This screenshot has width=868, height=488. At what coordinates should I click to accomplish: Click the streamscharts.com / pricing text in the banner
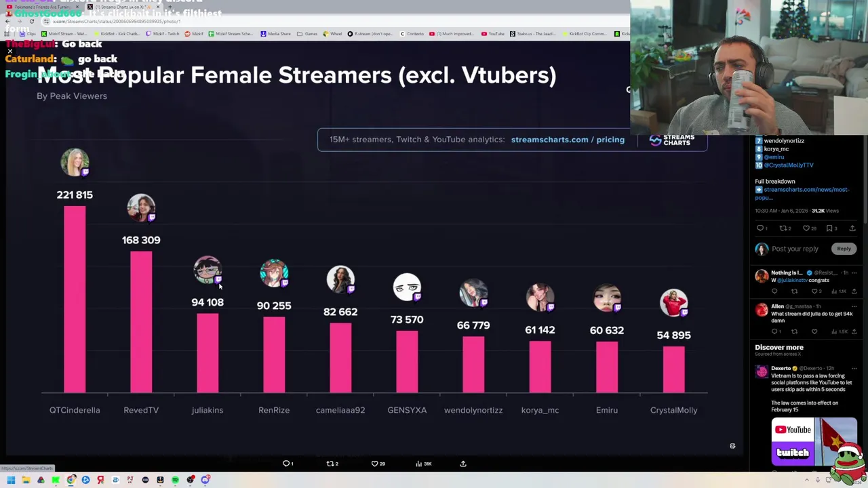point(568,140)
